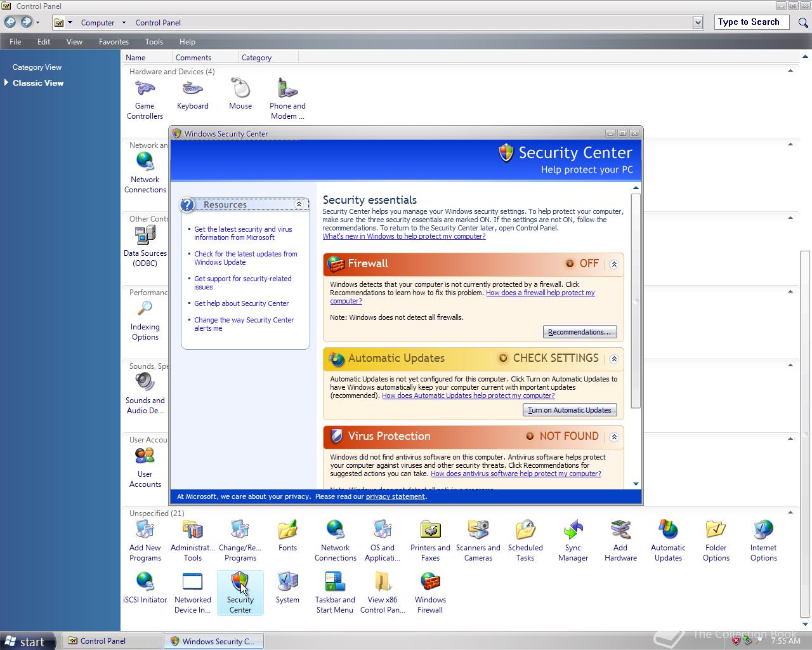Open iSCSI Initiator icon
This screenshot has width=812, height=650.
145,588
